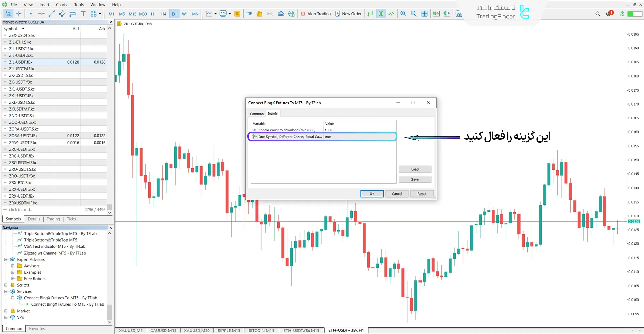Switch to line chart view
This screenshot has height=334, width=644.
coord(391,14)
